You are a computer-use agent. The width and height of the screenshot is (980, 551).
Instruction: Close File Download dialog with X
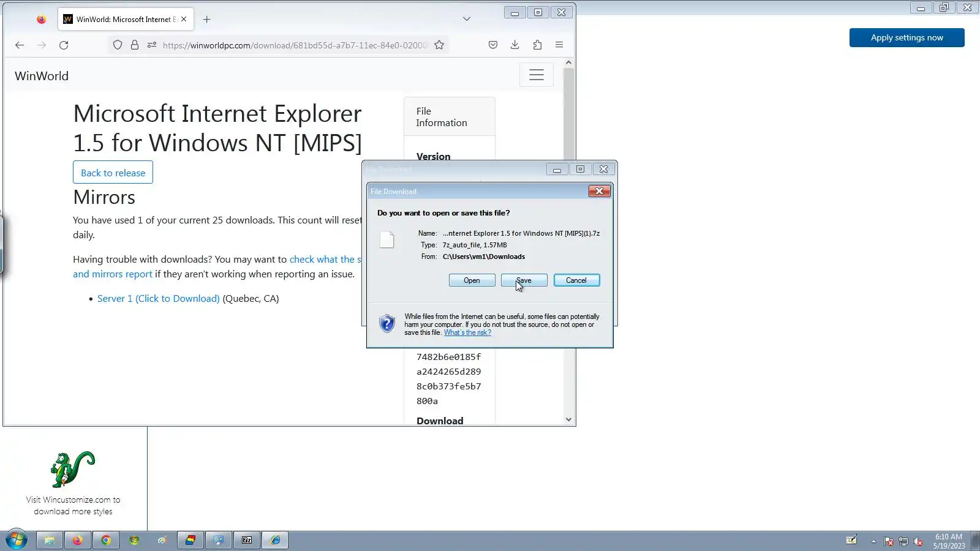point(599,191)
